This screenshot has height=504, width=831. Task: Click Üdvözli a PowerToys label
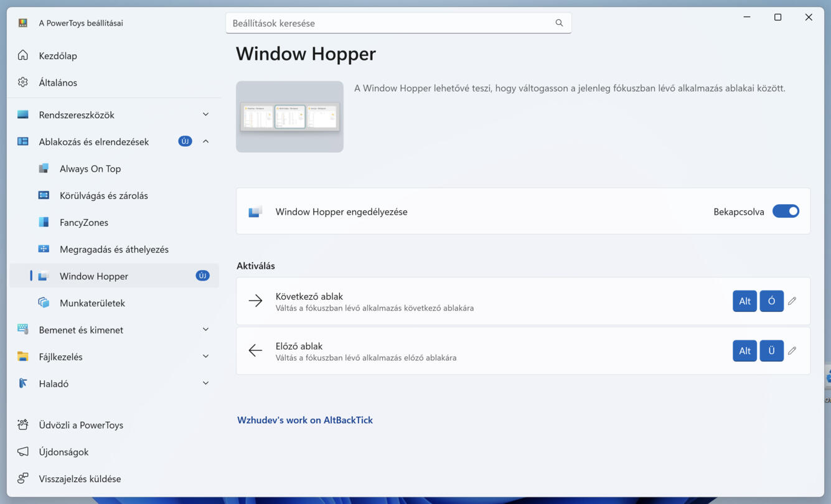tap(81, 425)
